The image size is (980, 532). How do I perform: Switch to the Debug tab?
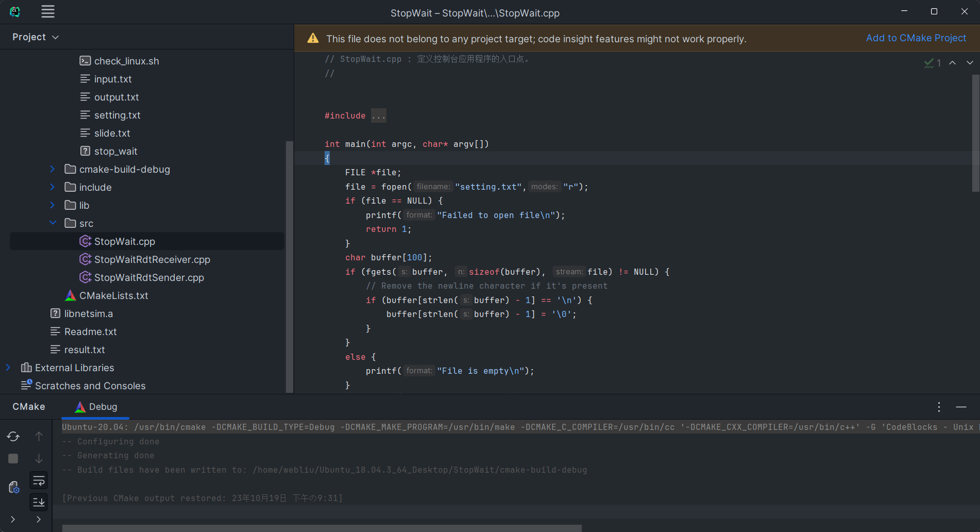click(x=96, y=407)
